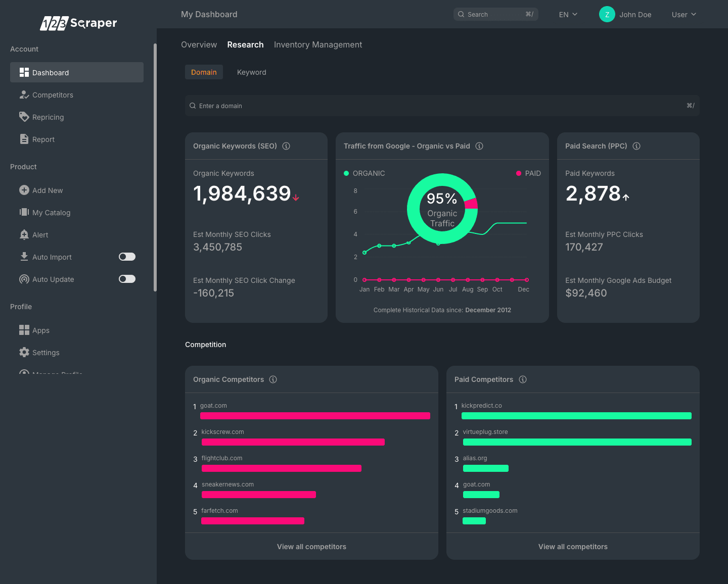
Task: Open the Inventory Management tab
Action: pyautogui.click(x=318, y=44)
